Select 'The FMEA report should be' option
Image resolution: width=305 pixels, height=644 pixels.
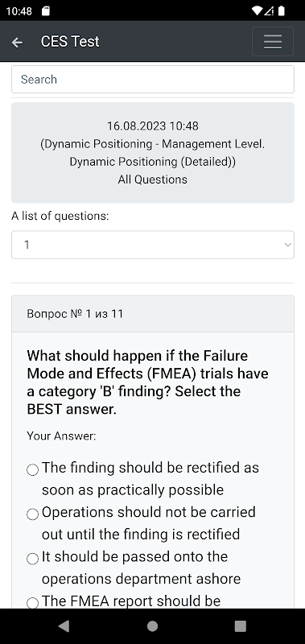(x=32, y=603)
